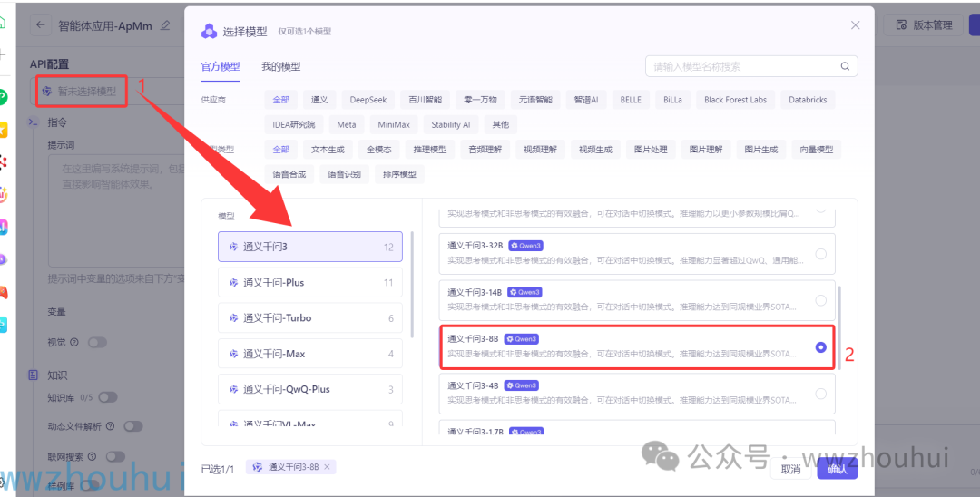Filter suppliers by Meta

coord(347,124)
